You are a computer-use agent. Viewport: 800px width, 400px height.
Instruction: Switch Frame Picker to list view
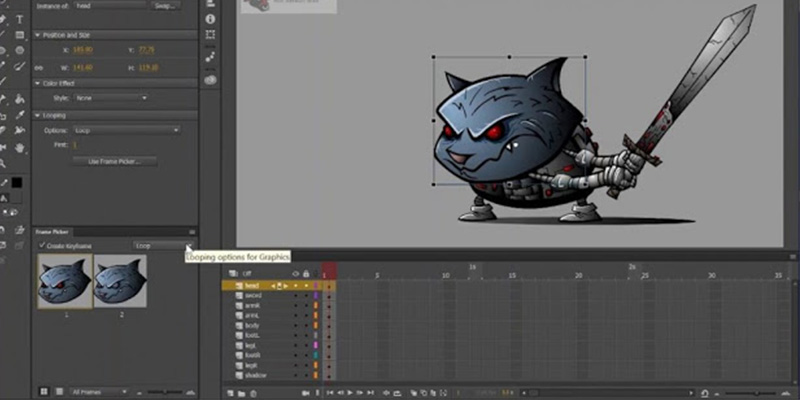pyautogui.click(x=59, y=391)
